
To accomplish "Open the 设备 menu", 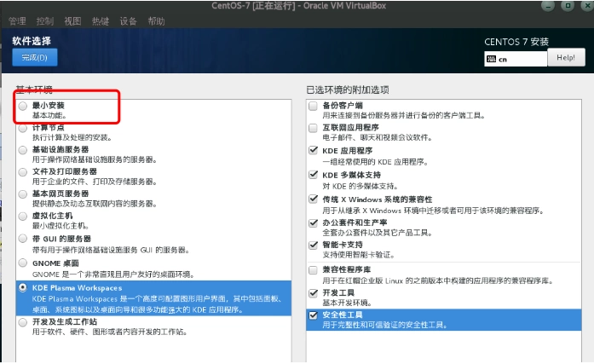I will pos(129,21).
